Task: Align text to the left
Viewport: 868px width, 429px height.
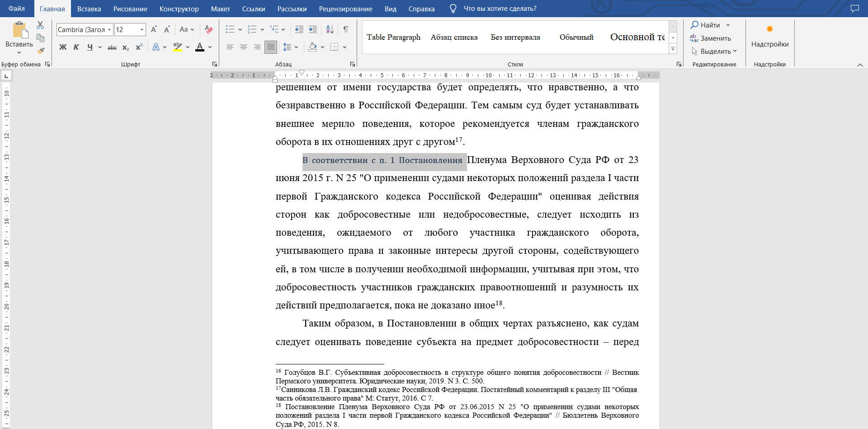Action: [230, 47]
